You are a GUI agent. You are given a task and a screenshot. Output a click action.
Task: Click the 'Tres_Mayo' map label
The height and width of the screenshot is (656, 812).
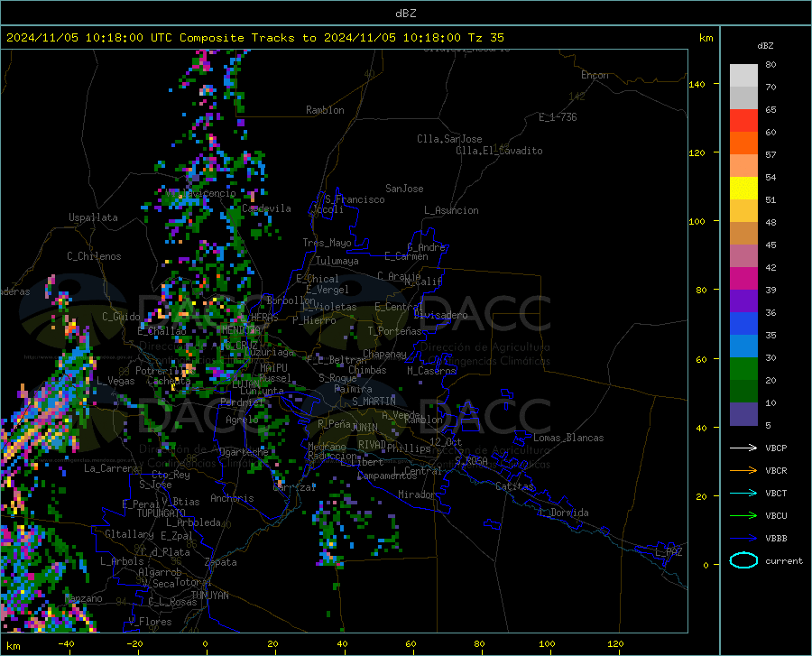tap(327, 243)
